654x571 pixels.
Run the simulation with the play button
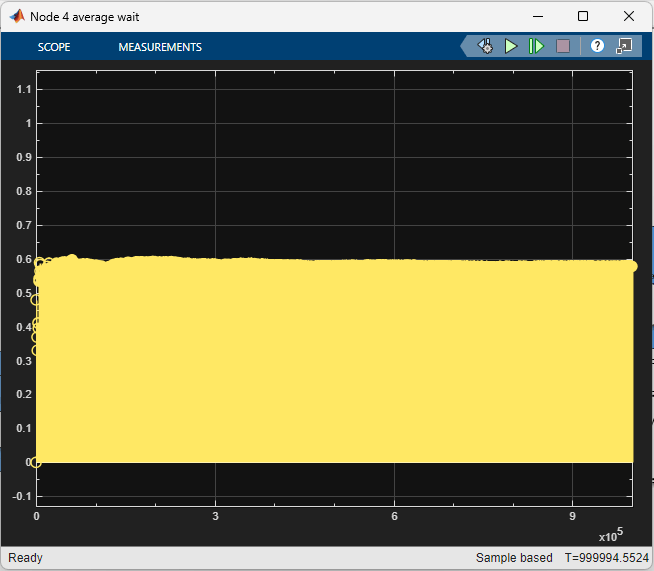pos(511,46)
